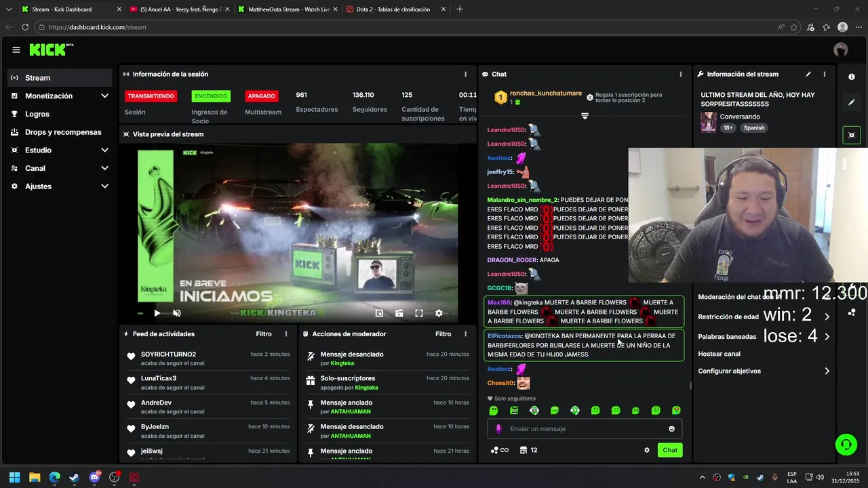The height and width of the screenshot is (488, 868).
Task: Click the browser address bar
Action: [407, 27]
